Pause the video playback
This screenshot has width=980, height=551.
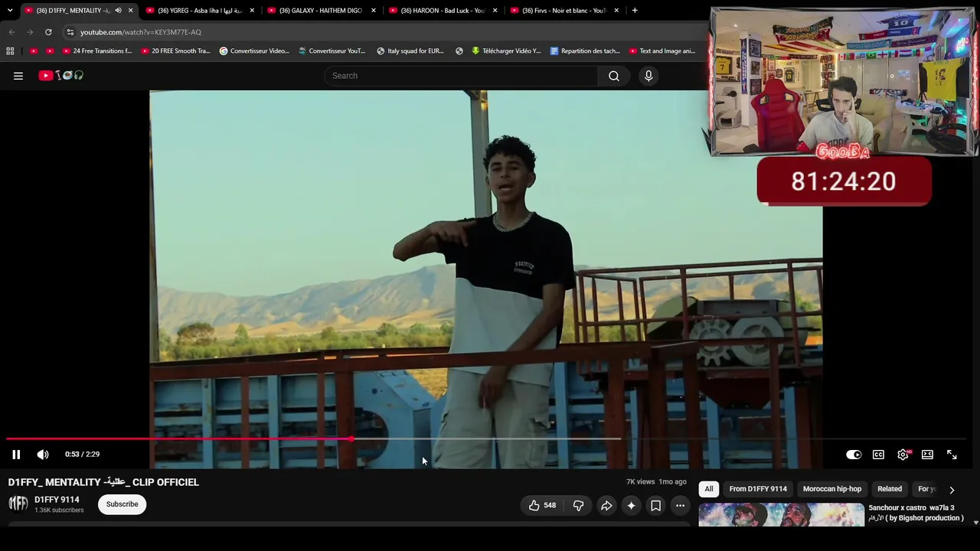pyautogui.click(x=16, y=455)
